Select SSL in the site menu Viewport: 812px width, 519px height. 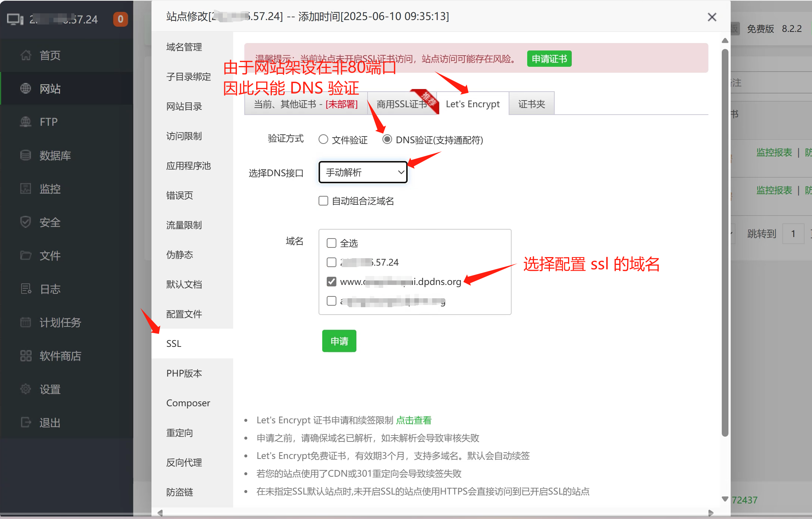(174, 344)
